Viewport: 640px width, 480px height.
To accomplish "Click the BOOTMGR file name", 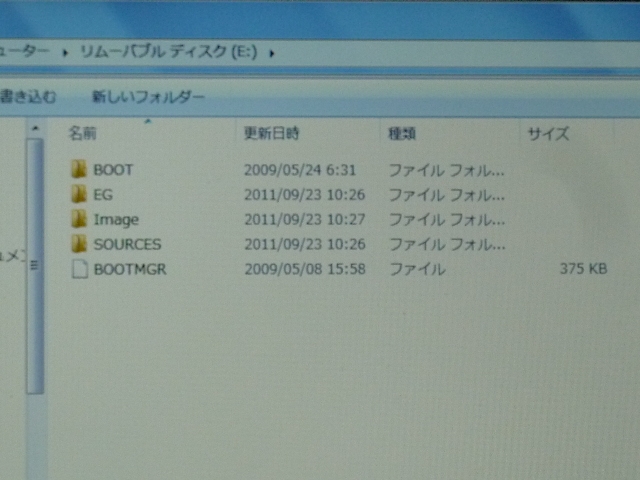I will point(130,269).
